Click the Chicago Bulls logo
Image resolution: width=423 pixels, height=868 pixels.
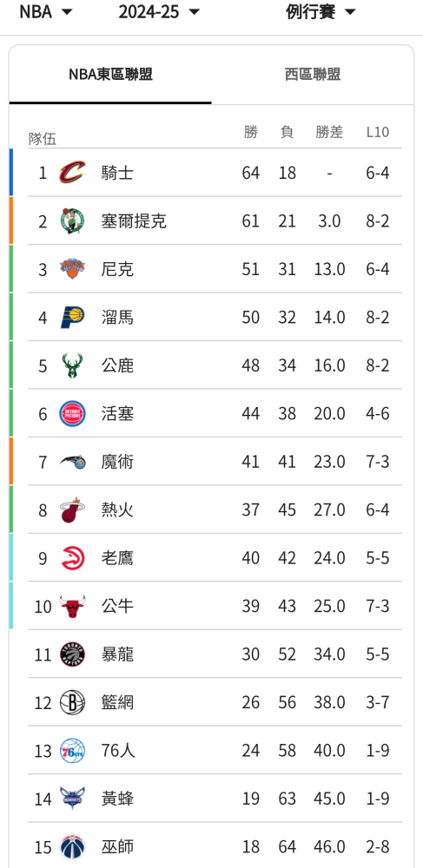(x=73, y=606)
